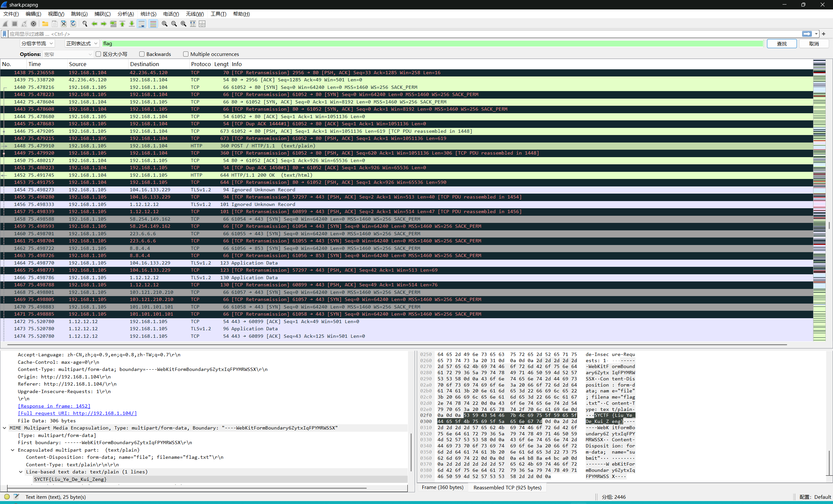This screenshot has height=504, width=833.
Task: Click the find packet magnifier icon
Action: coord(85,24)
